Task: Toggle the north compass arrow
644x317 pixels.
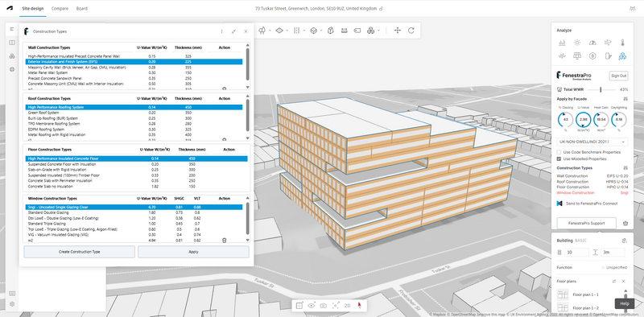Action: tap(359, 305)
